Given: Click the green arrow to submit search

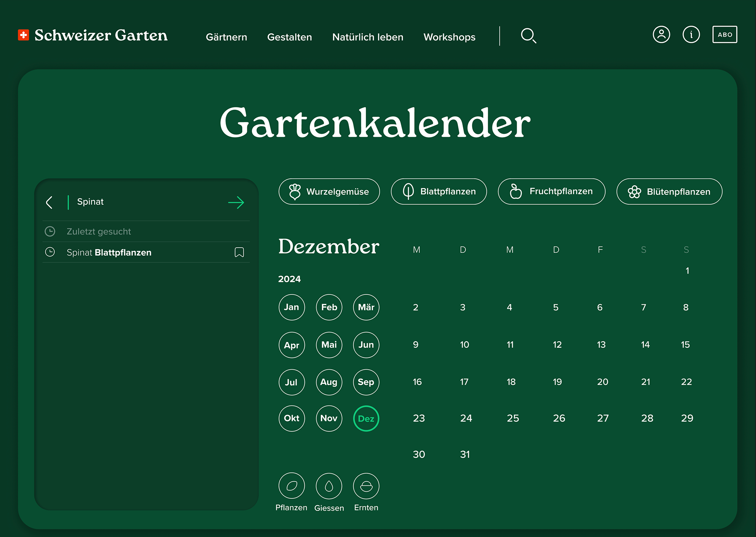Looking at the screenshot, I should pyautogui.click(x=236, y=202).
